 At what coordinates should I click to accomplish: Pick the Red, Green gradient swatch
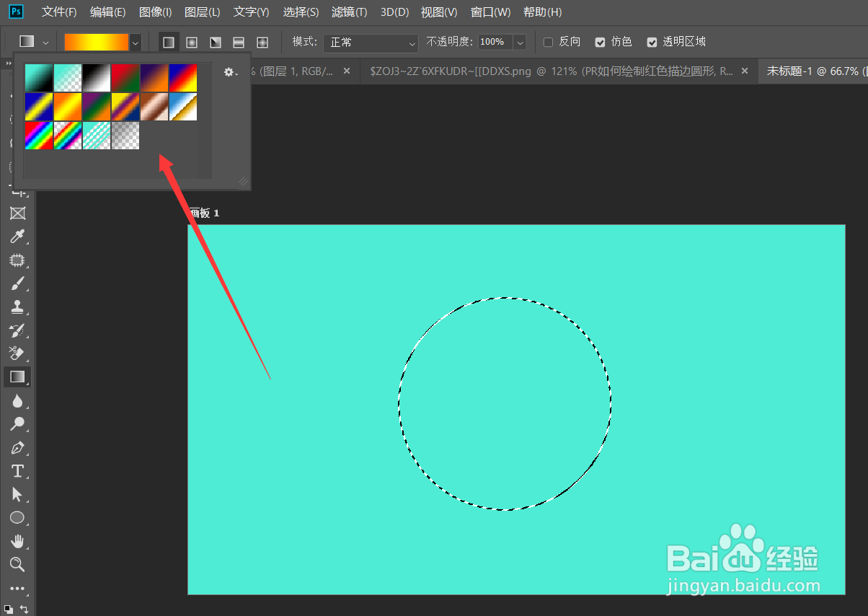(x=125, y=78)
